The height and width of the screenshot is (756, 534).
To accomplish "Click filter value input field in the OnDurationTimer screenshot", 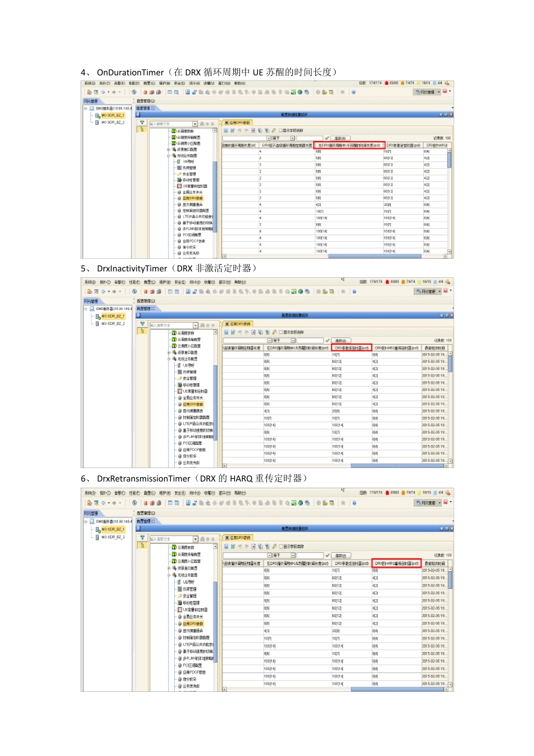I will pos(310,138).
